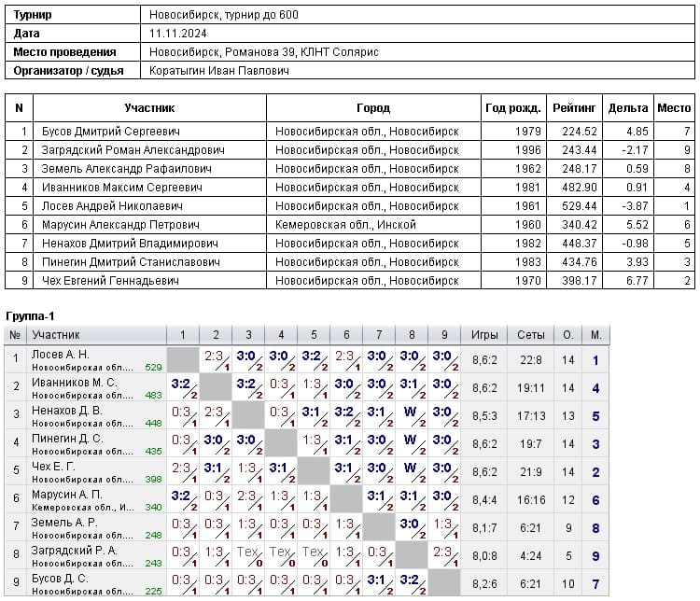Click the "Группа-1" group heading
The width and height of the screenshot is (700, 601).
coord(30,316)
